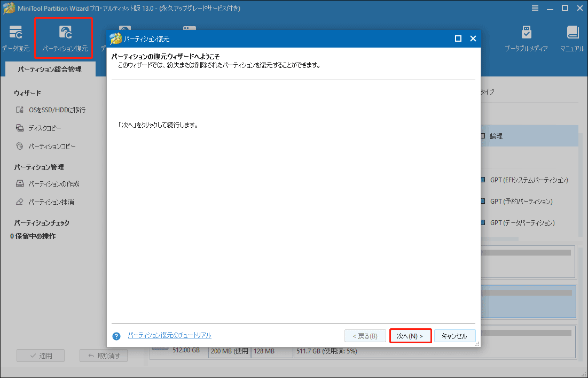Click the create partition icon in the sidebar

(x=20, y=183)
